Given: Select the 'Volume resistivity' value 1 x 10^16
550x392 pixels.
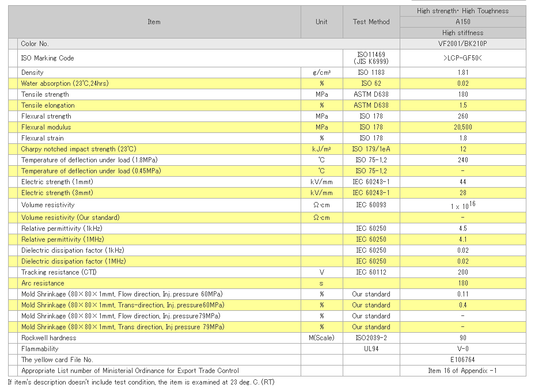Looking at the screenshot, I should tap(462, 205).
